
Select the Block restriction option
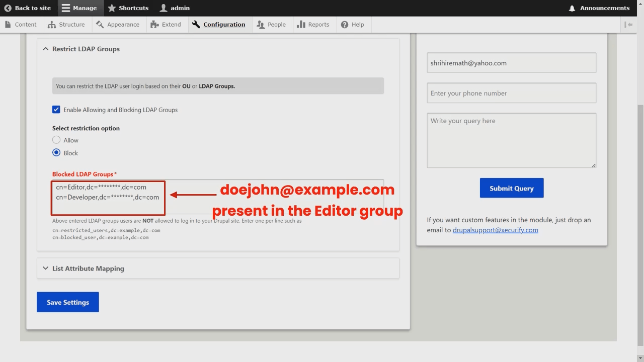pyautogui.click(x=56, y=152)
